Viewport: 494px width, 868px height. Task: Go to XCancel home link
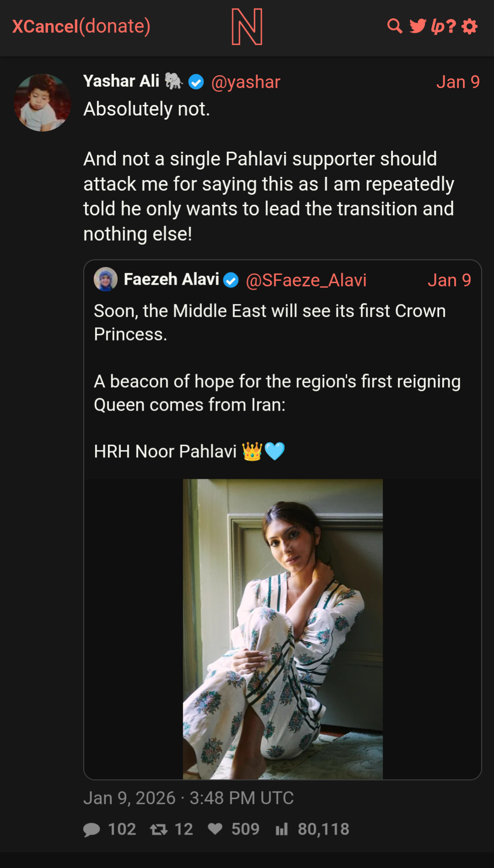[x=45, y=27]
